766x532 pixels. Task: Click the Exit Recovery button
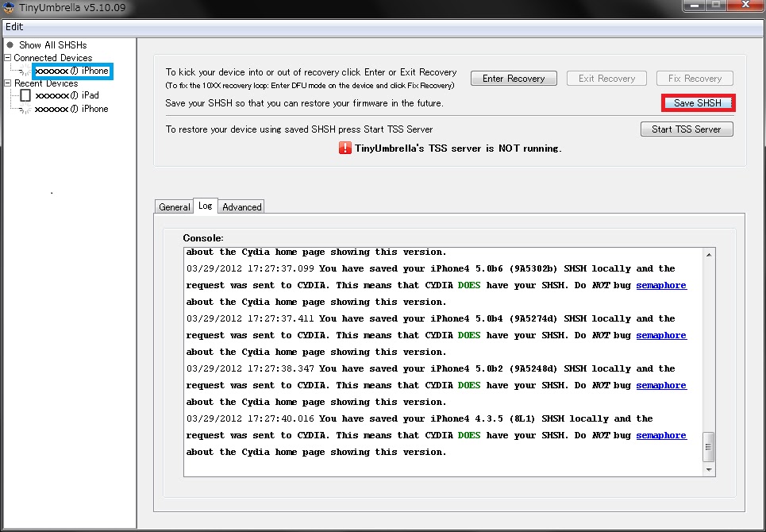click(x=606, y=78)
